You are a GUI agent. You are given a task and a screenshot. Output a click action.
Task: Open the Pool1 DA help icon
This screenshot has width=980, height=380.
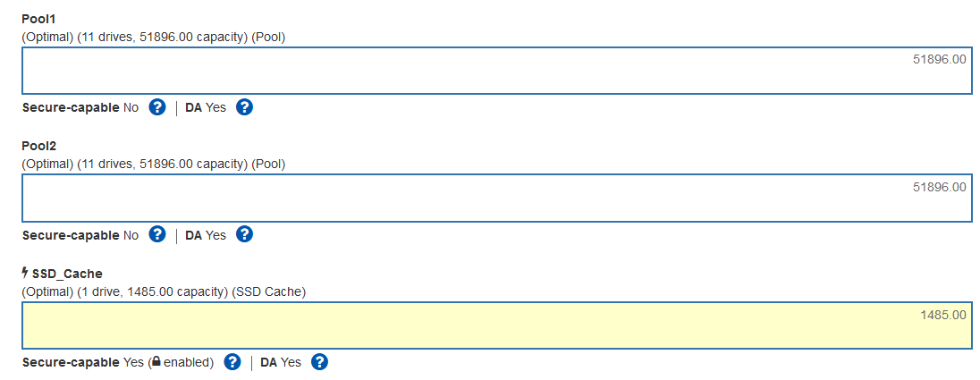coord(244,107)
